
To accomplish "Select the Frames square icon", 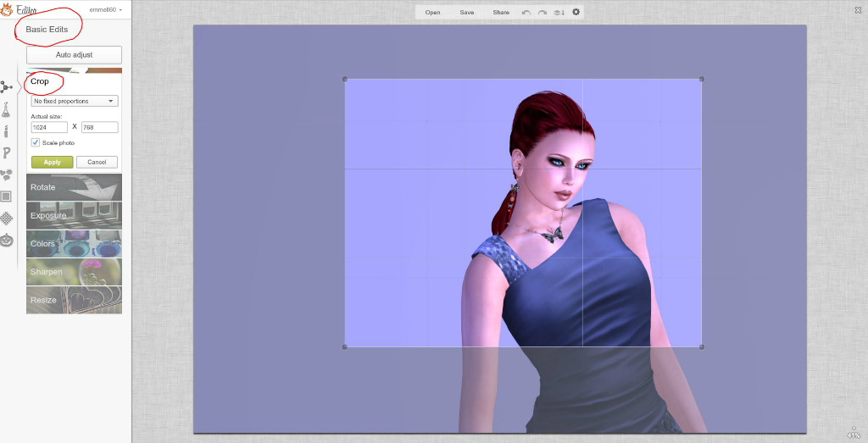I will pos(6,197).
